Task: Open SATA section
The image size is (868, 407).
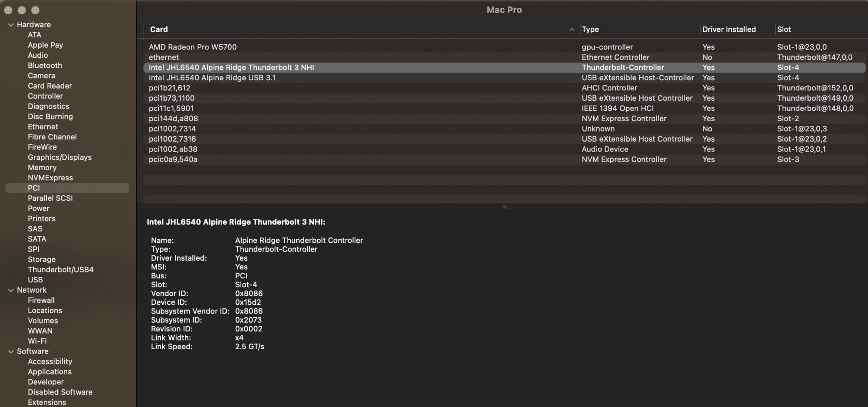Action: point(37,239)
